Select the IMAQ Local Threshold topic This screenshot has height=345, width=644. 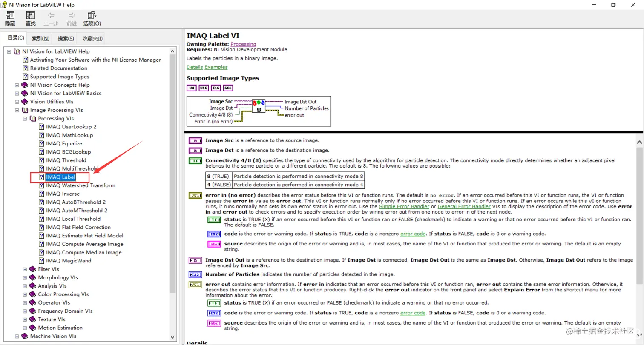click(73, 219)
